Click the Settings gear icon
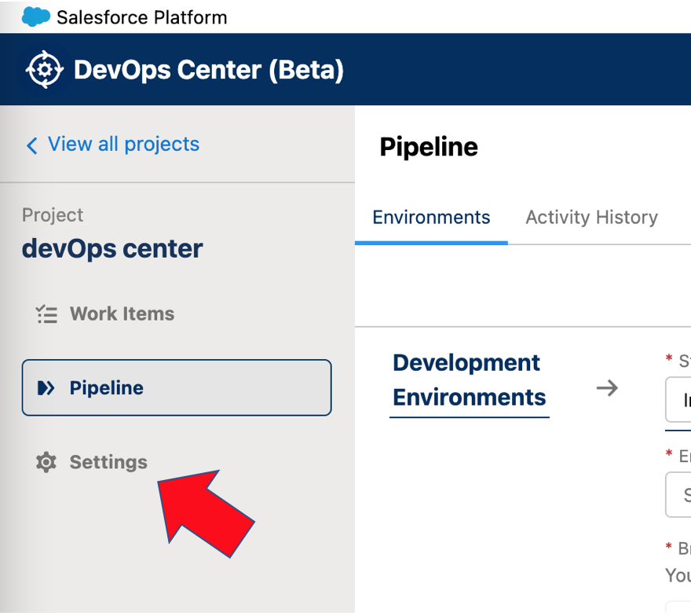The image size is (691, 616). pos(46,462)
